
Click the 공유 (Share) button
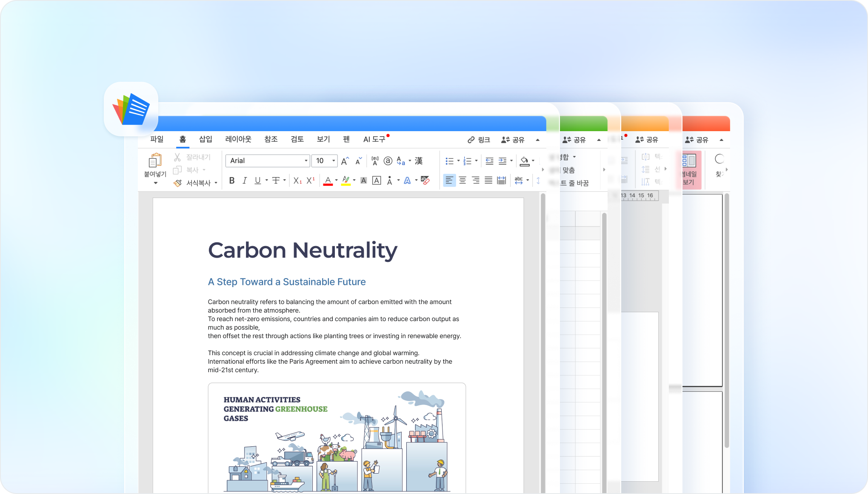[513, 140]
